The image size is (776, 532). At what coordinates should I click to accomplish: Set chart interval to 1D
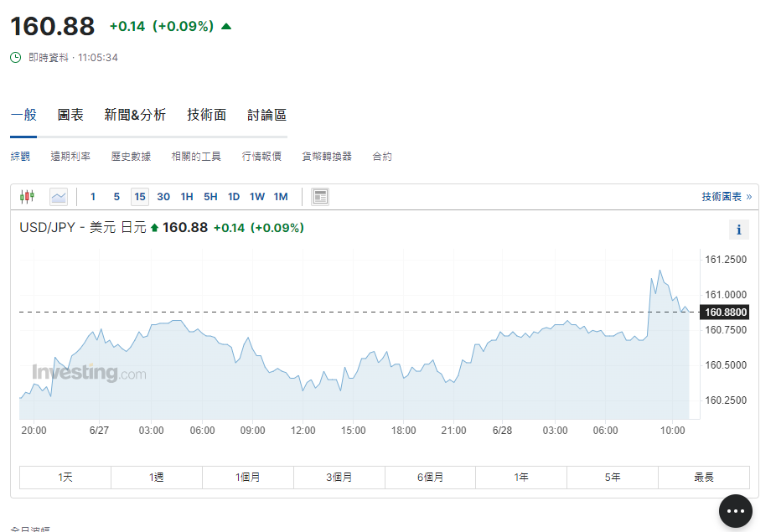[234, 197]
